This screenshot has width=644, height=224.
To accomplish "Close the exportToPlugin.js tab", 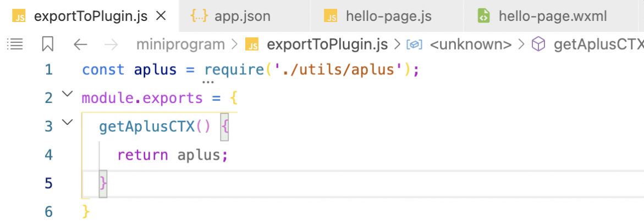I will (x=161, y=16).
